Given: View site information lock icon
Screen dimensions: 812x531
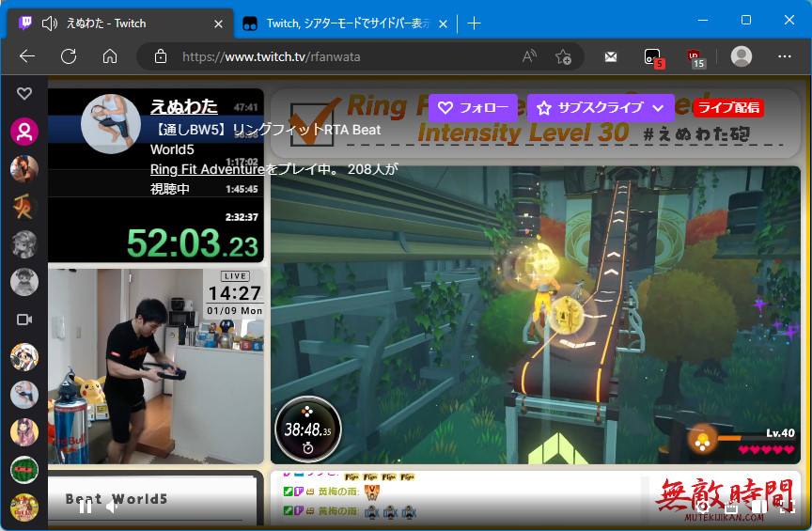Looking at the screenshot, I should tap(161, 56).
